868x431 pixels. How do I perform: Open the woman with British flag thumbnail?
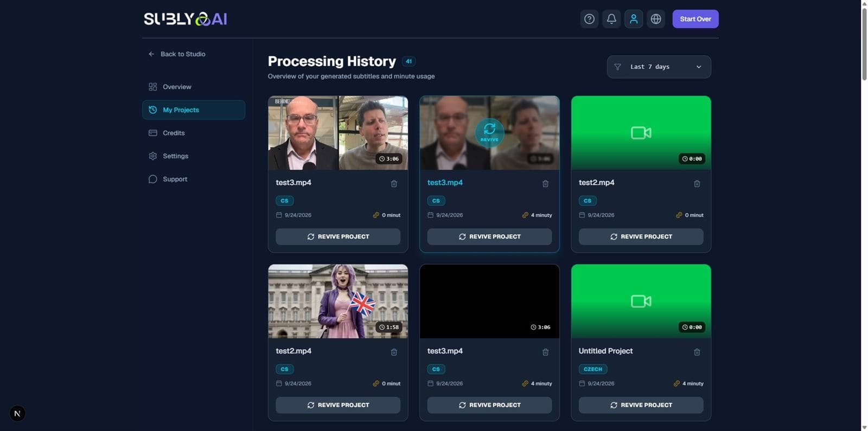point(338,301)
